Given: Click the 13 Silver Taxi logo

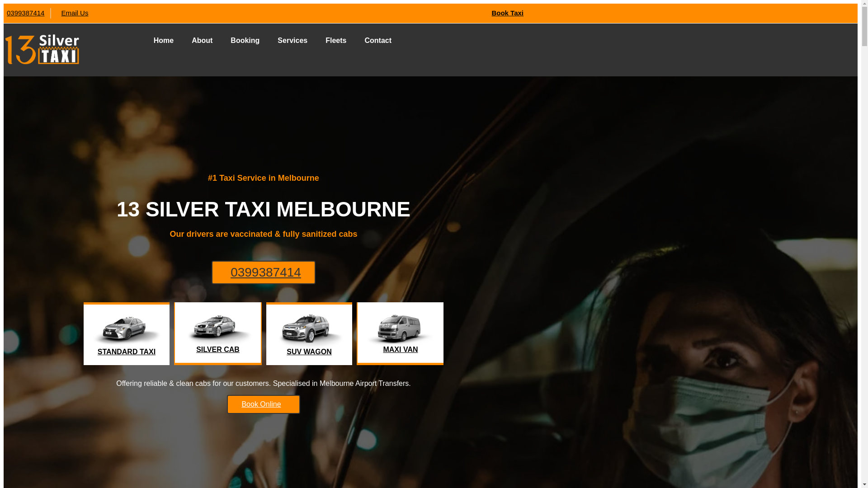Looking at the screenshot, I should (42, 49).
